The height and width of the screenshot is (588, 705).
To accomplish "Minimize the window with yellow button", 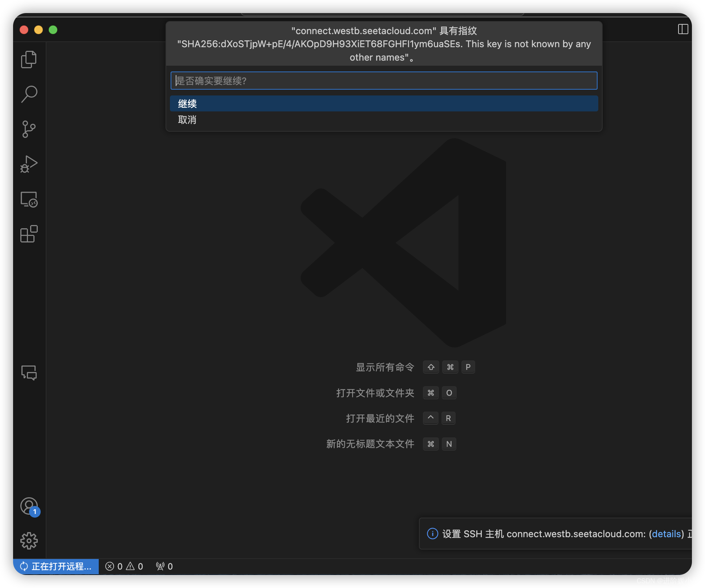I will pos(38,30).
